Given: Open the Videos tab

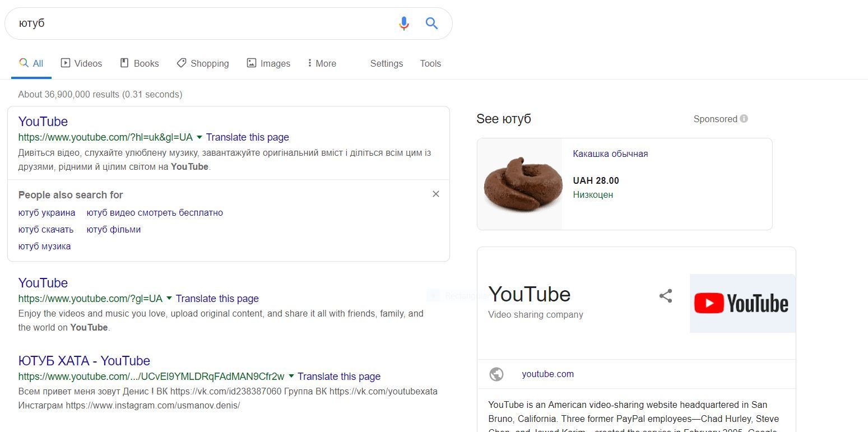Looking at the screenshot, I should coord(81,63).
